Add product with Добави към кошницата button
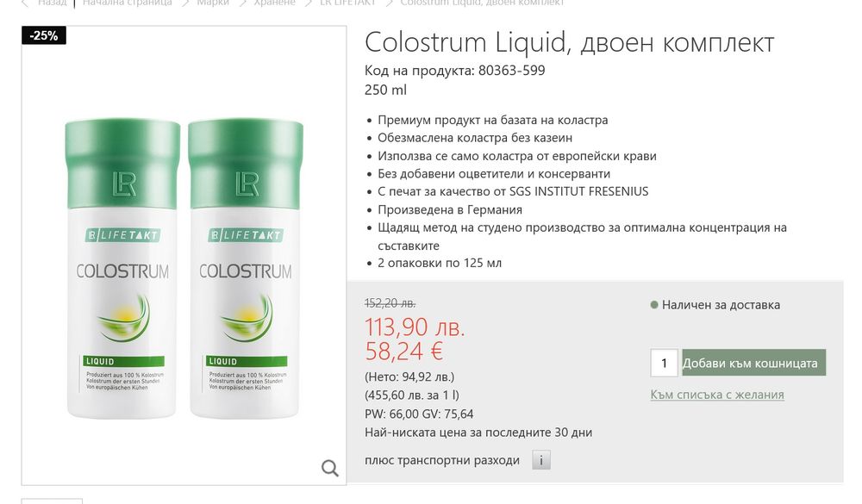This screenshot has width=862, height=504. (x=753, y=363)
